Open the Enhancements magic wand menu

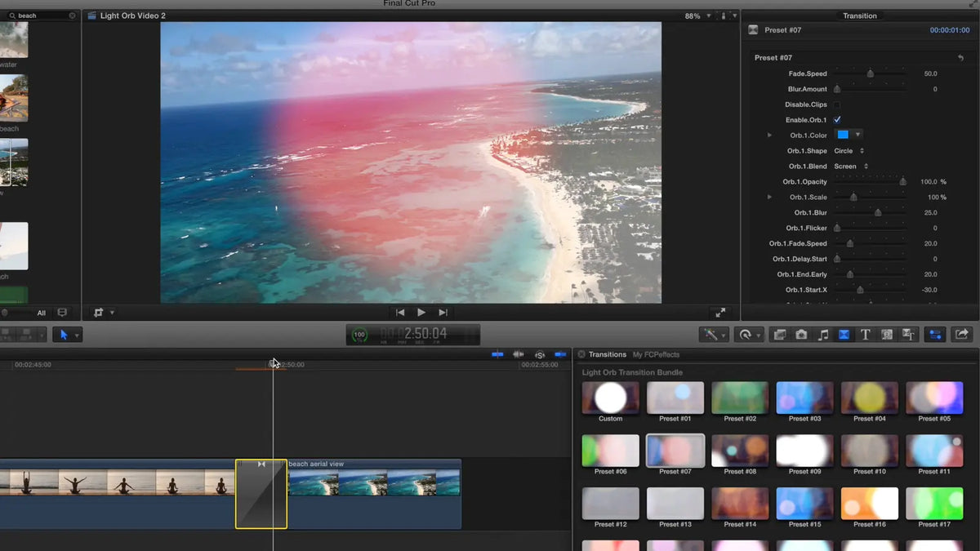click(x=714, y=335)
